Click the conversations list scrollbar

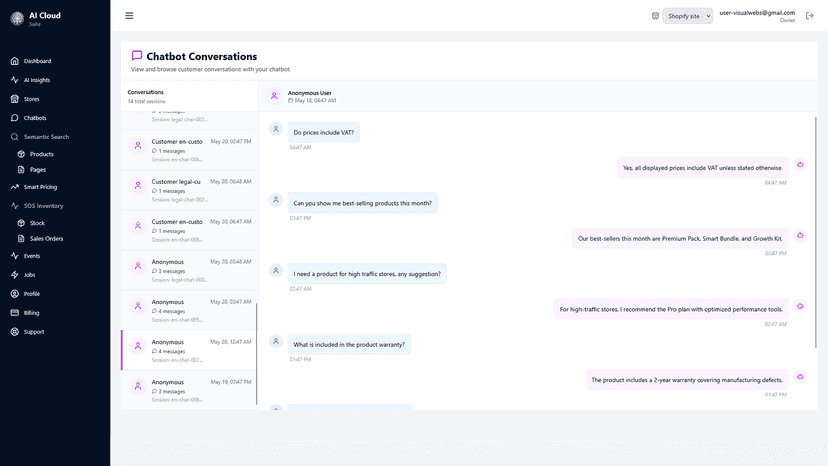(x=257, y=353)
